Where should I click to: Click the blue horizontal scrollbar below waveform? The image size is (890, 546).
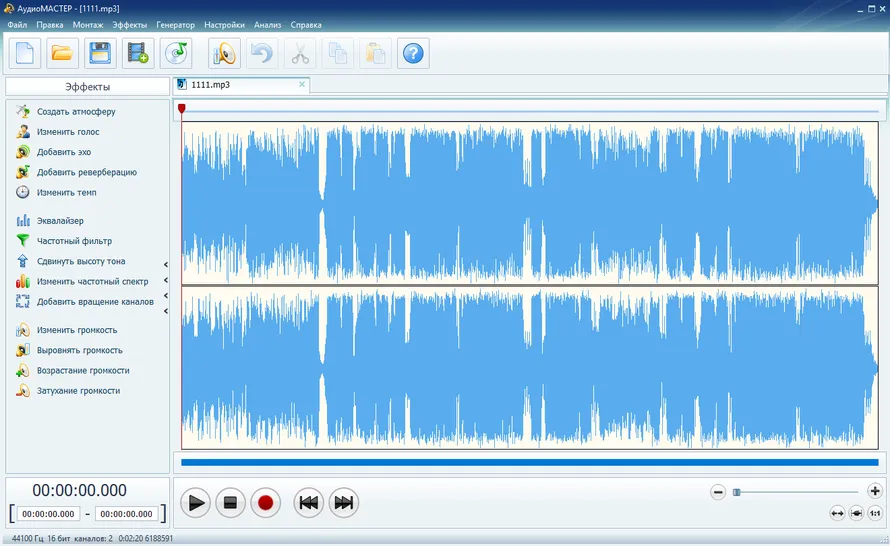(x=530, y=463)
